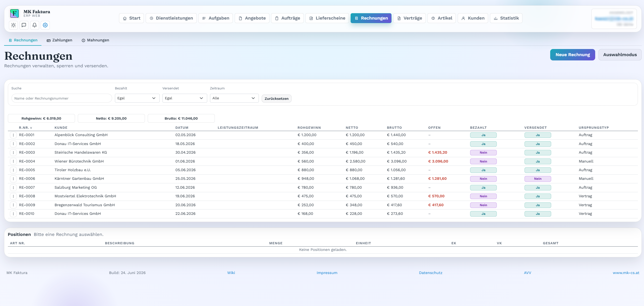The image size is (644, 306).
Task: Open the Dienstleistungen section
Action: (171, 18)
